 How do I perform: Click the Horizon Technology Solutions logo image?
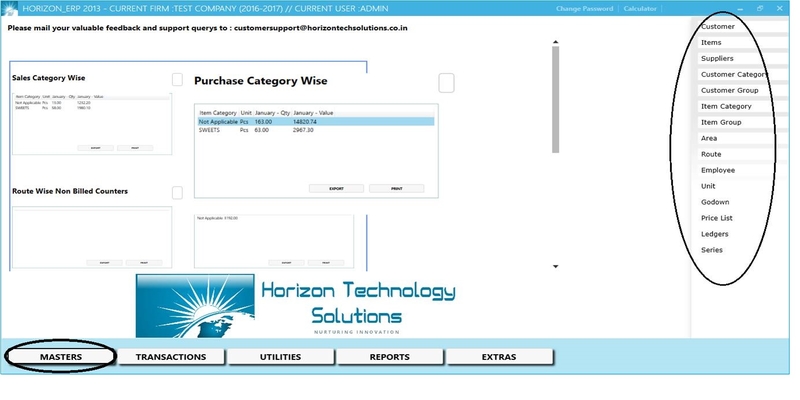click(195, 306)
